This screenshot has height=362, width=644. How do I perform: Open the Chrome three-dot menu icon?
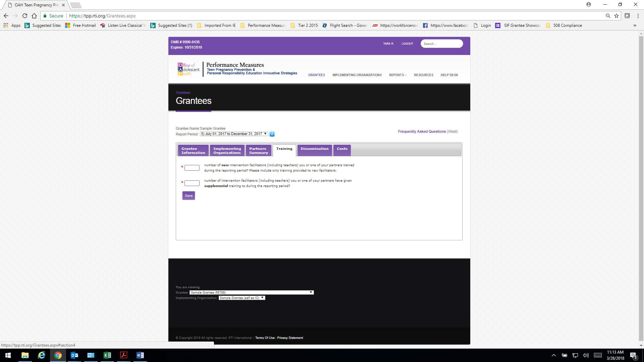638,16
